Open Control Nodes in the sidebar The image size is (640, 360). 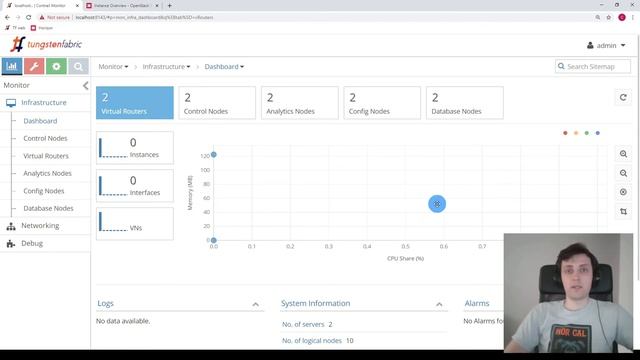(45, 138)
